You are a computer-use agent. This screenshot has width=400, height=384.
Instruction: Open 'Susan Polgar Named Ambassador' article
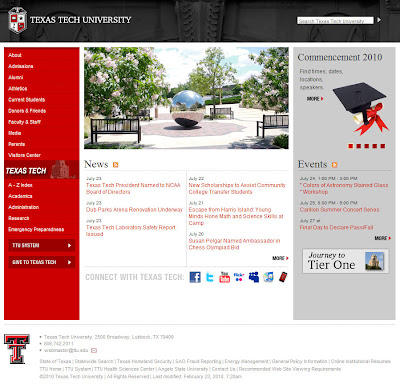point(234,244)
